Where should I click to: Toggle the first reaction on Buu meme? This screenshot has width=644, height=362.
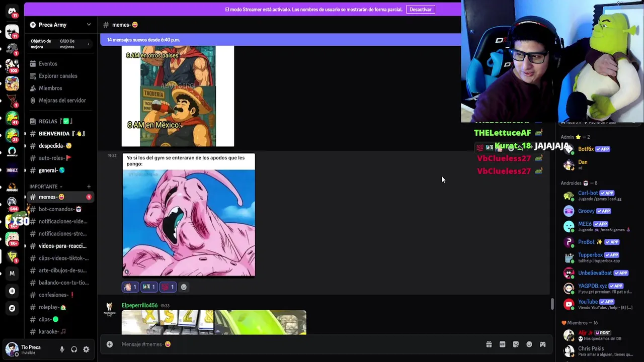click(130, 287)
